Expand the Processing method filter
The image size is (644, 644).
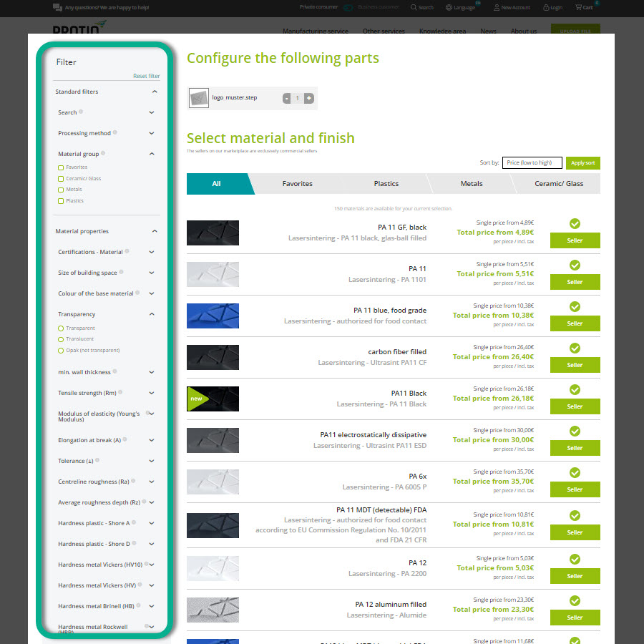pos(152,133)
